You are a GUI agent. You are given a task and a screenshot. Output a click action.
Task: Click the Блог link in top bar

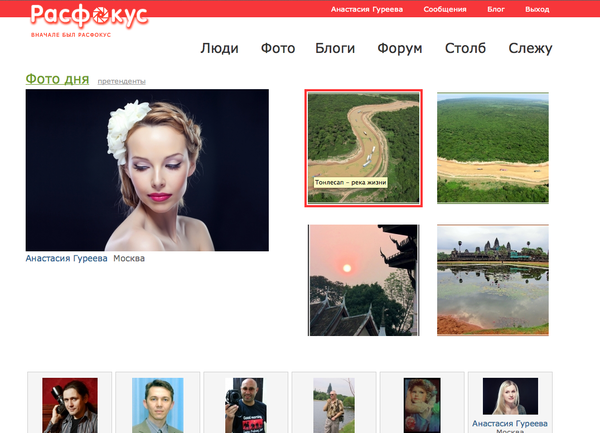[x=496, y=9]
